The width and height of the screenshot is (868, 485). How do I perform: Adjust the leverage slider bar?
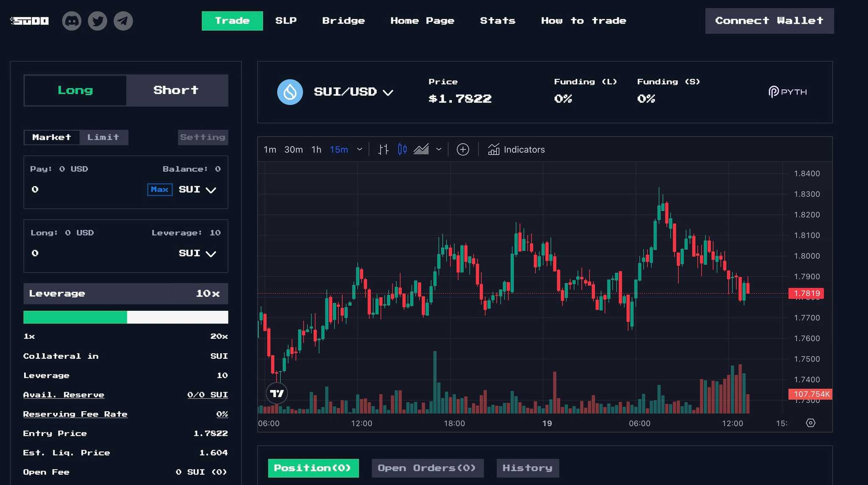[126, 317]
